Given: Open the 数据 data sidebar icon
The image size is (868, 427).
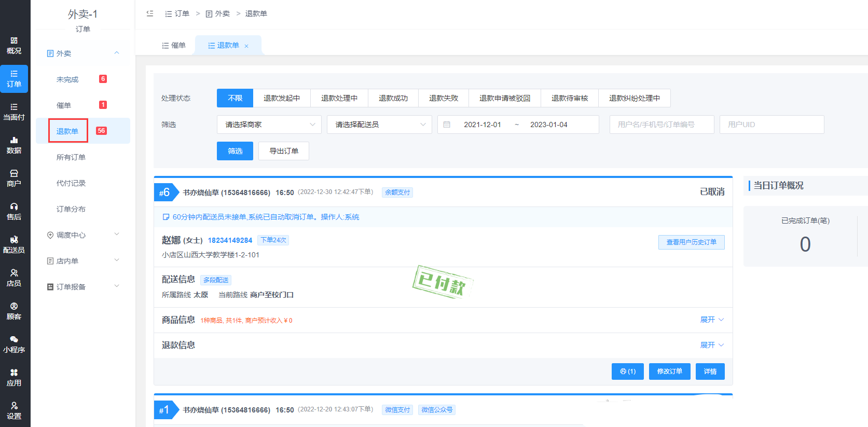Looking at the screenshot, I should pyautogui.click(x=14, y=145).
